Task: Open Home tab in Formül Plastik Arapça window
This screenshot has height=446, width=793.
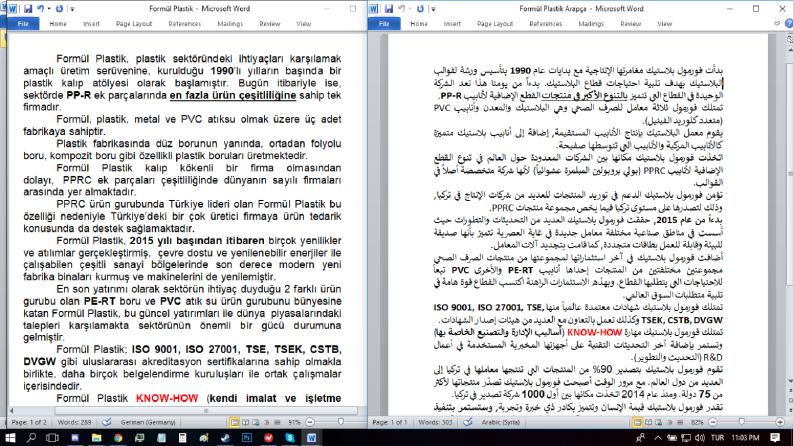Action: tap(419, 24)
